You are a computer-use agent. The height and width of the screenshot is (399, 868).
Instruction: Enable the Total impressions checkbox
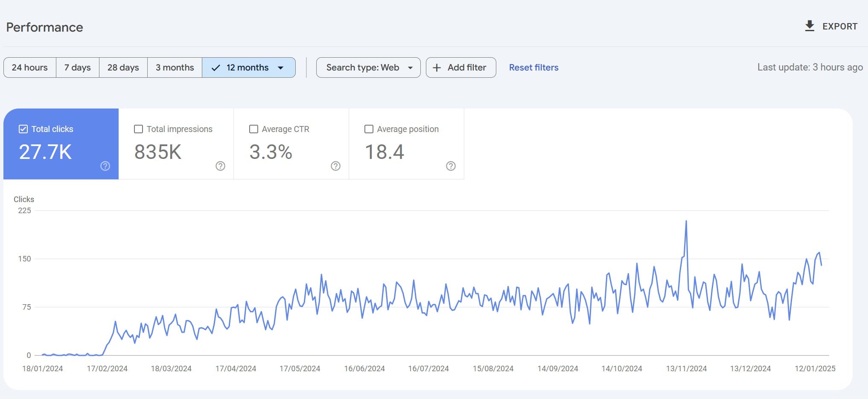pyautogui.click(x=138, y=129)
